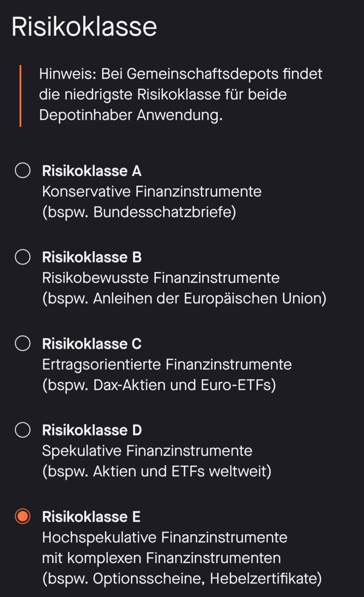Click the 'Dax-Aktien und Euro-ETFs' example
Viewport: 364px width, 597px height.
(159, 385)
